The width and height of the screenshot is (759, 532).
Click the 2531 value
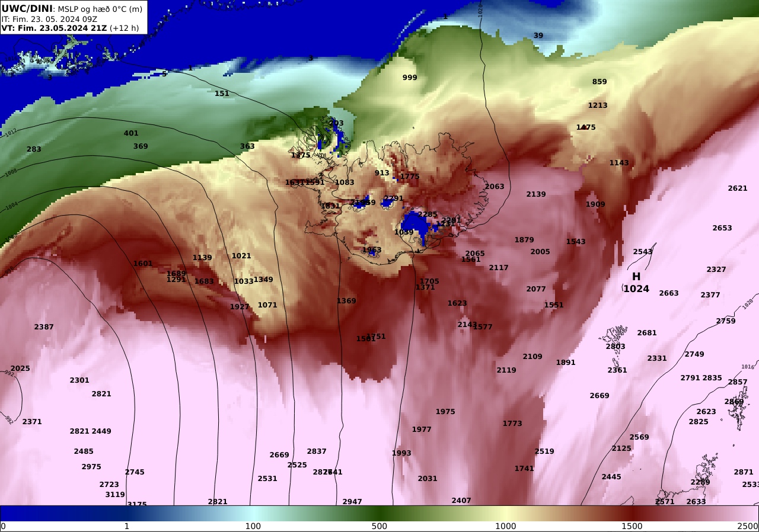point(267,479)
